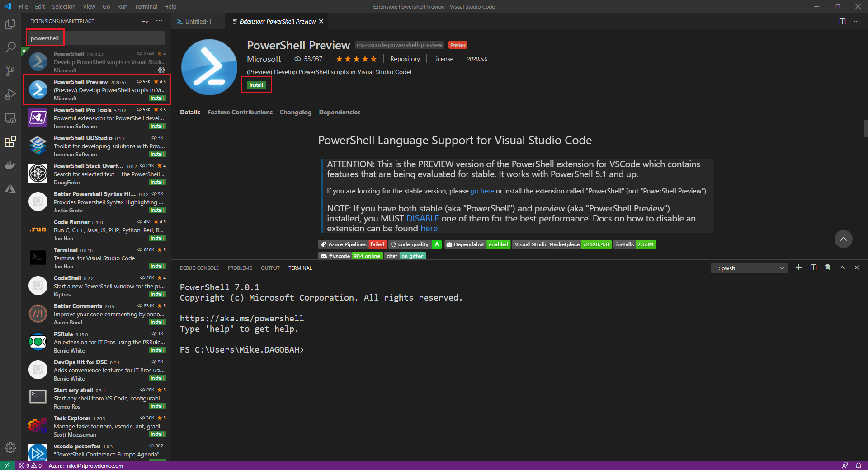
Task: Click the large PowerShell Preview logo
Action: click(x=209, y=67)
